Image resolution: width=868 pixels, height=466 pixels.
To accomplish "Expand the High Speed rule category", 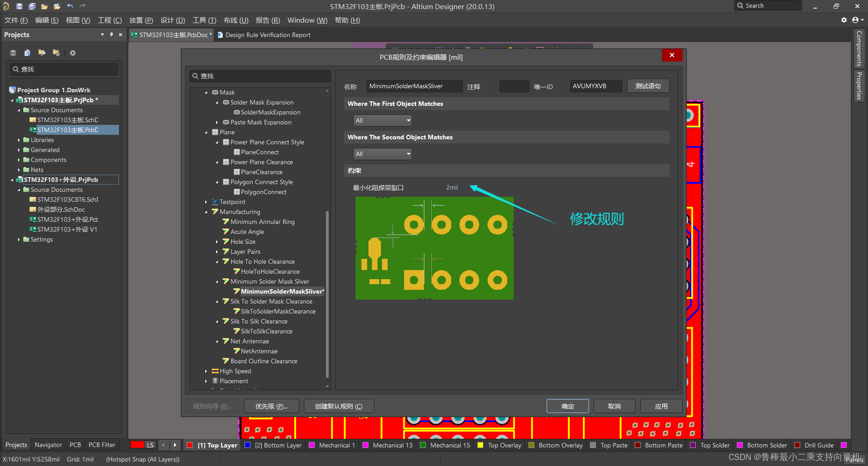I will 206,371.
